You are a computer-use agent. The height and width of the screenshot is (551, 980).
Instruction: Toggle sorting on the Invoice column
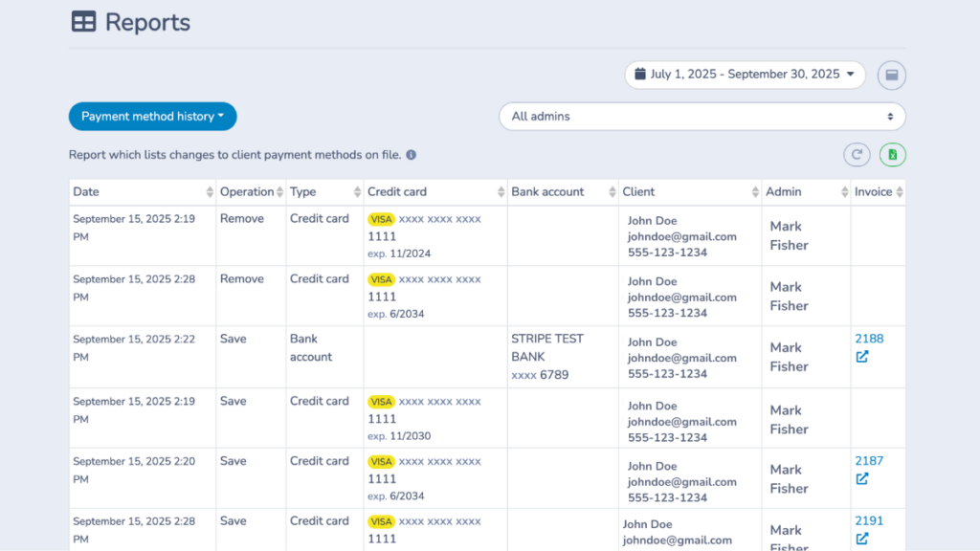click(x=900, y=191)
